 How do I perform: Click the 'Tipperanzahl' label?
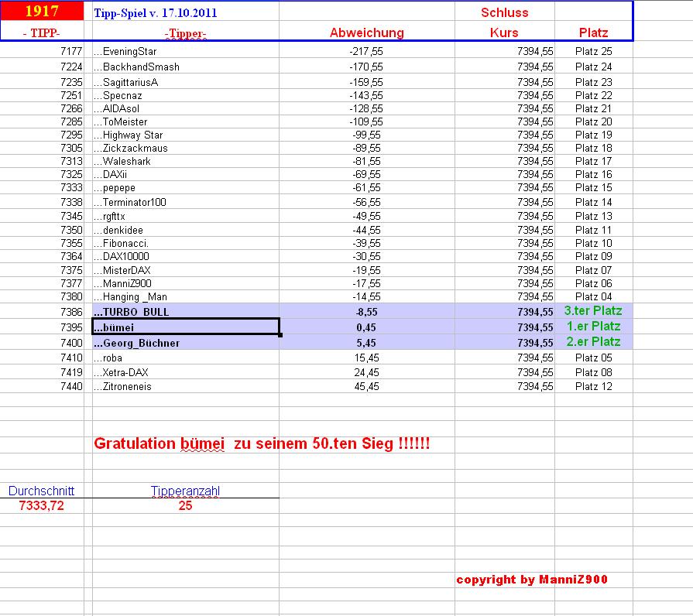tap(185, 491)
